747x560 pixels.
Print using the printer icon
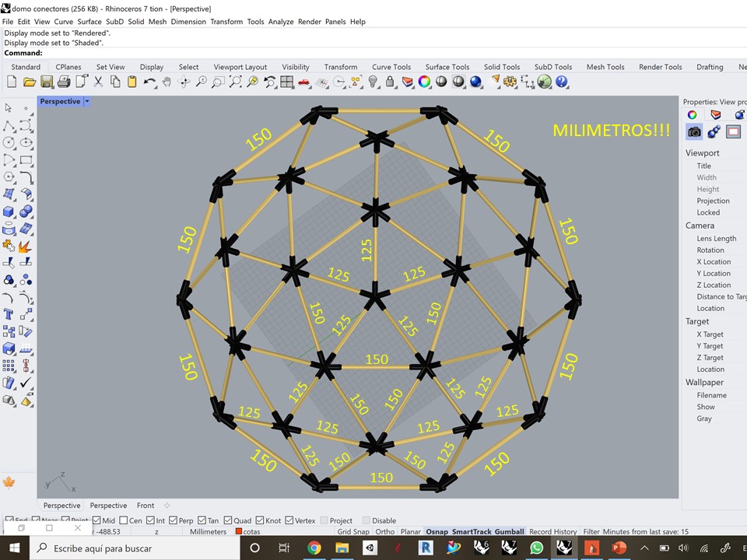click(63, 82)
